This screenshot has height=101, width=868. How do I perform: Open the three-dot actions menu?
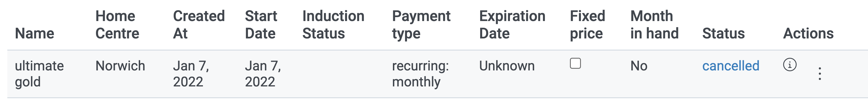coord(820,74)
